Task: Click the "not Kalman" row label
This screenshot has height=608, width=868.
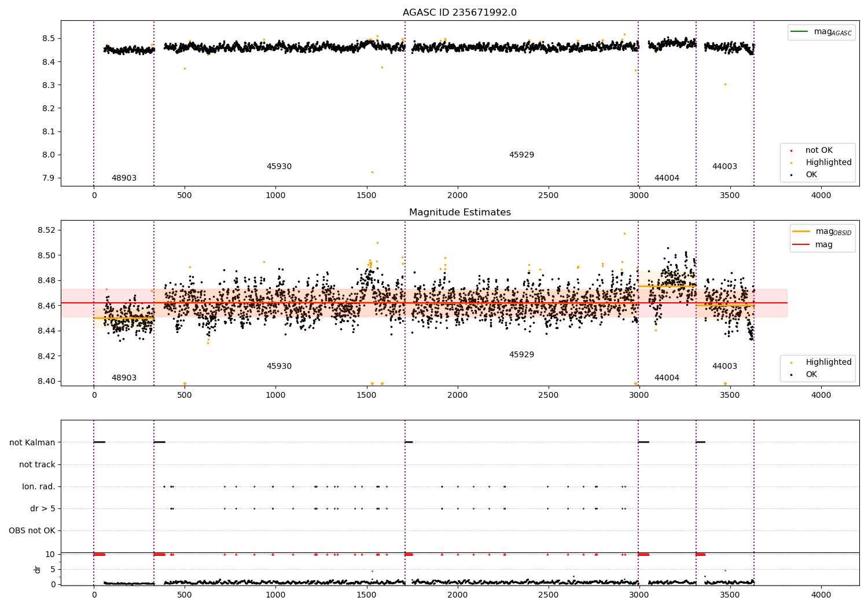Action: pos(32,443)
